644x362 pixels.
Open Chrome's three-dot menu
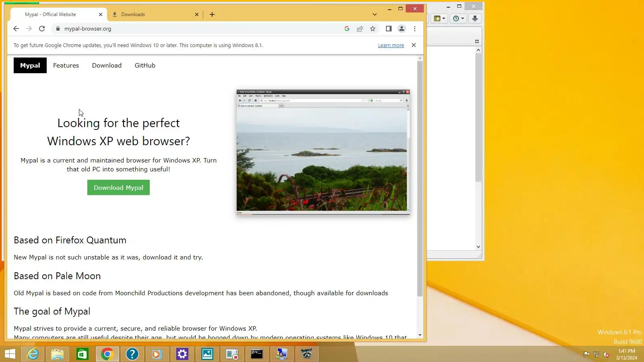415,29
